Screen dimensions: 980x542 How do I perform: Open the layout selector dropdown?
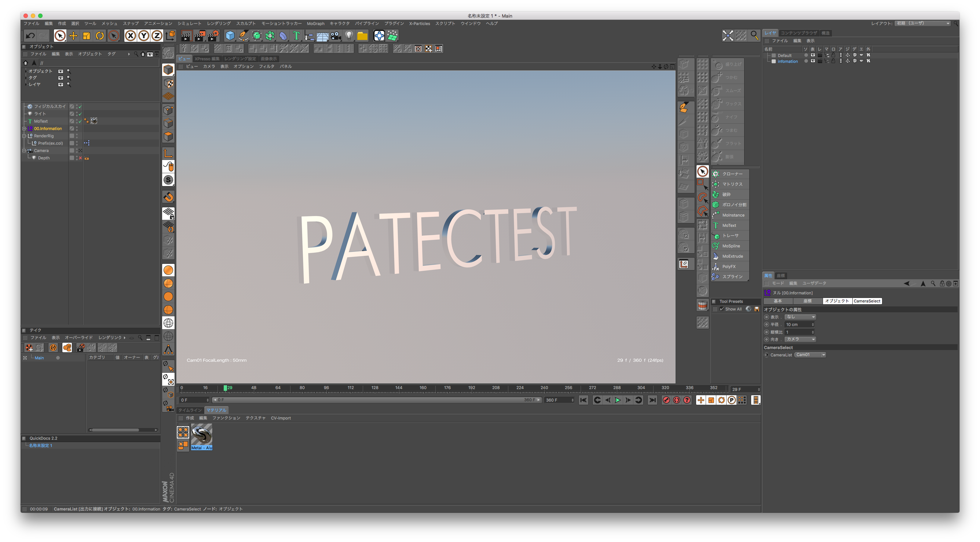pos(922,23)
